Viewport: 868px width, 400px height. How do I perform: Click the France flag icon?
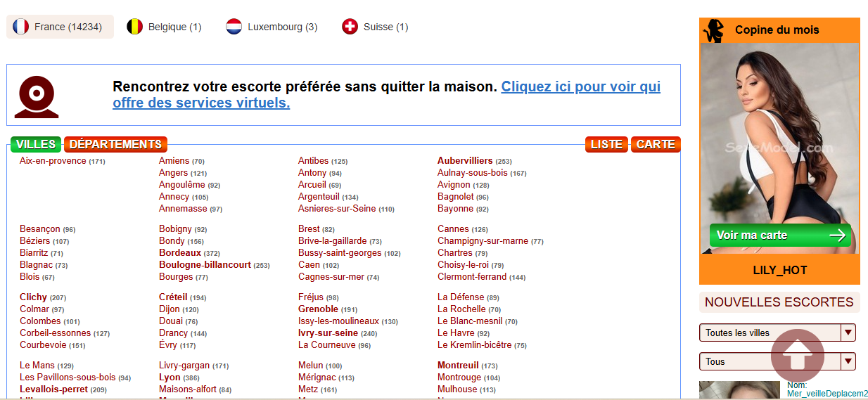click(21, 27)
